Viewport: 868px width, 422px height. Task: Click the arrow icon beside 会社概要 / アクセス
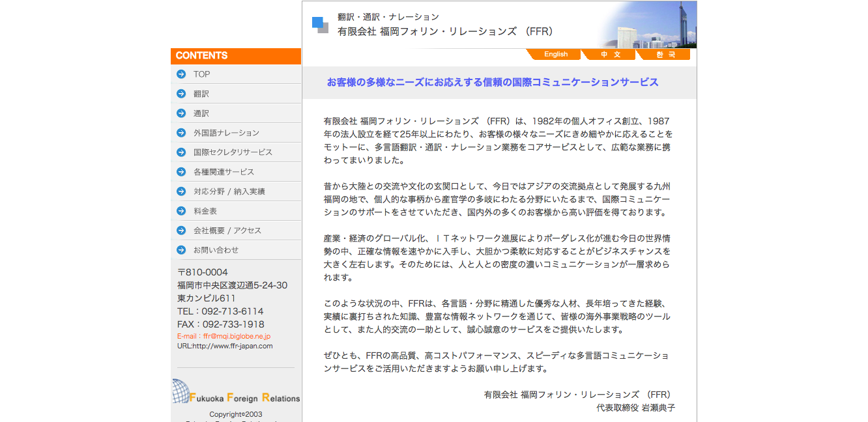tap(181, 231)
